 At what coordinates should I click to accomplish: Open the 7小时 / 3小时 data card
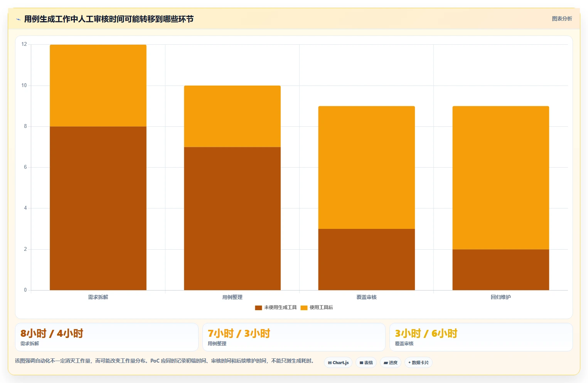click(x=294, y=337)
